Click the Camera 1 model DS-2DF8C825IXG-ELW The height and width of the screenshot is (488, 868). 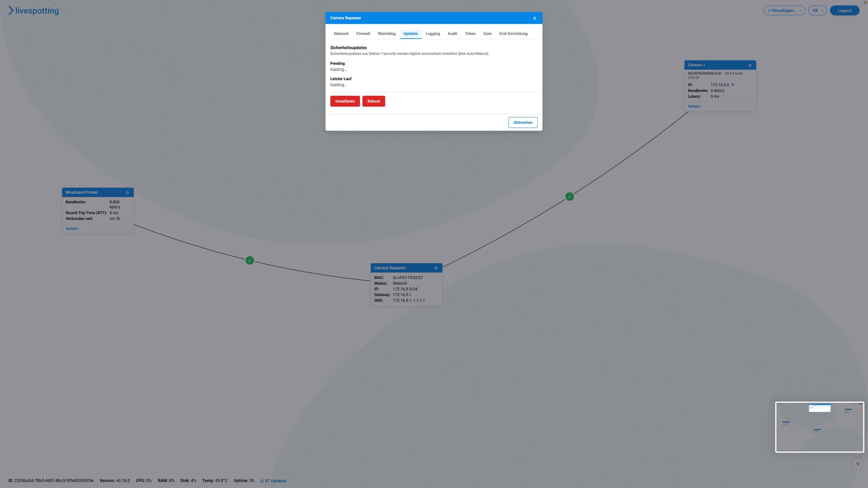[x=704, y=73]
